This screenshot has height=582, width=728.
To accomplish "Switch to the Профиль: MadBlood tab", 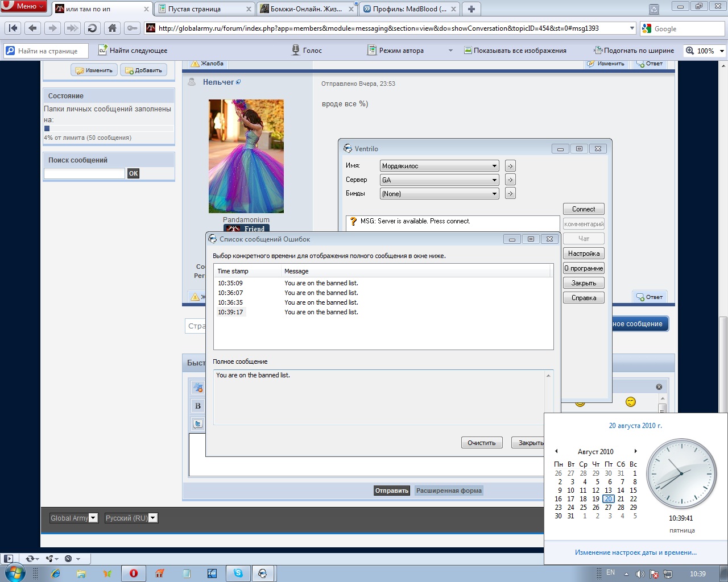I will click(409, 9).
